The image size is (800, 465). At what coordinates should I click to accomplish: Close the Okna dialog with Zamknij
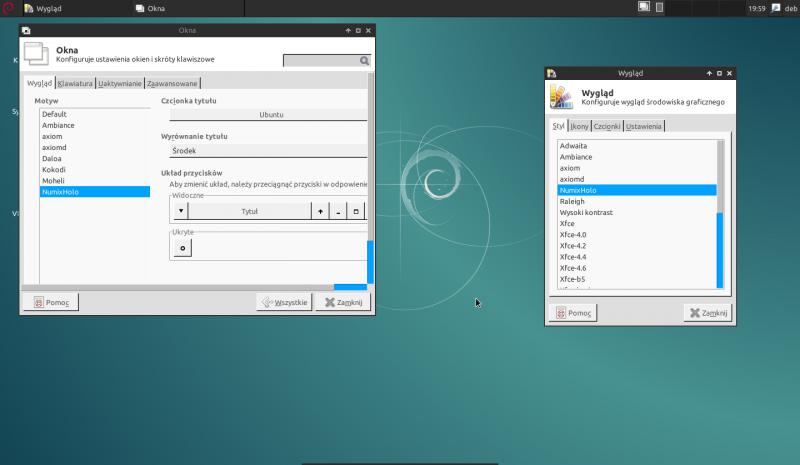(x=344, y=302)
